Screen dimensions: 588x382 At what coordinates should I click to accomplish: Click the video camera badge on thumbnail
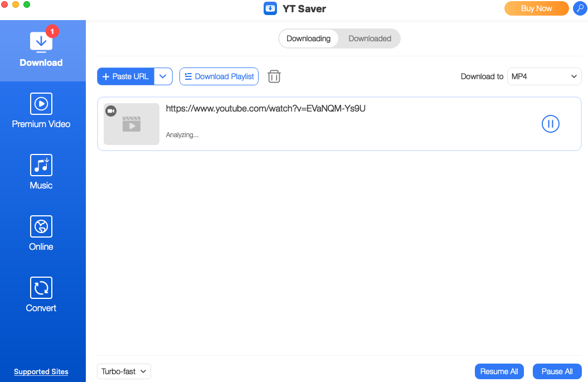[x=111, y=111]
